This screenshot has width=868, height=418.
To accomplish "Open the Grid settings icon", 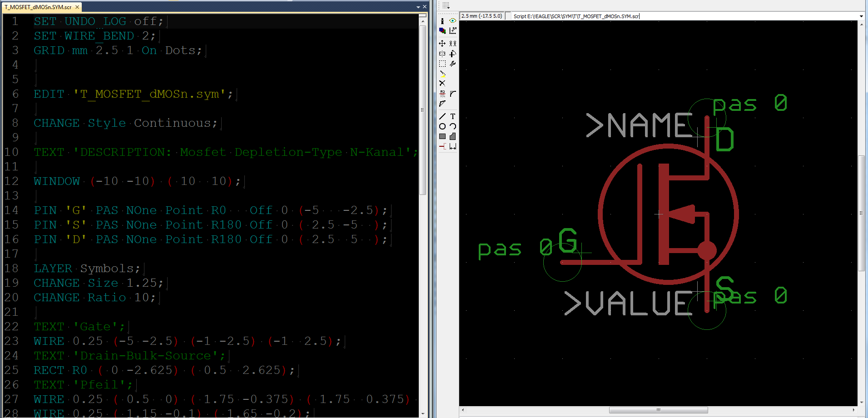I will coord(446,5).
